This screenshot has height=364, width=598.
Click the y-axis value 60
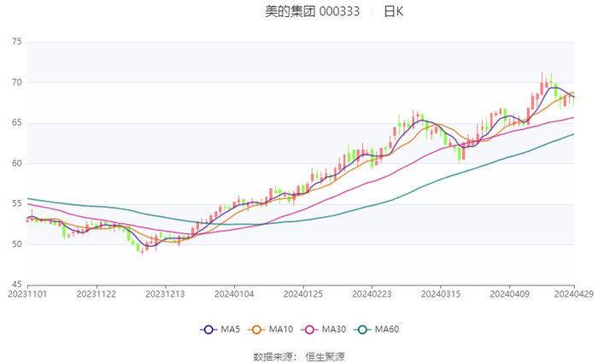17,163
